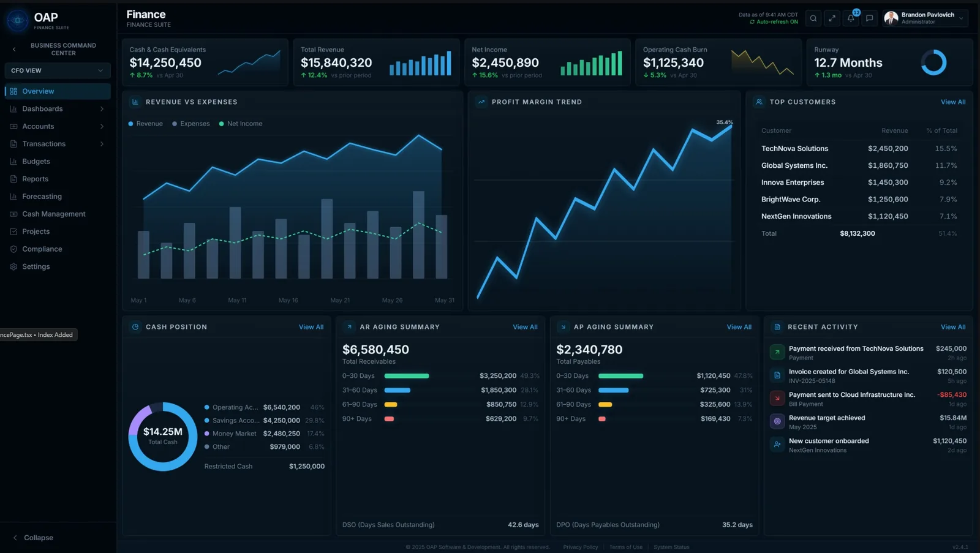Click the search icon in header
Image resolution: width=980 pixels, height=553 pixels.
pos(813,18)
